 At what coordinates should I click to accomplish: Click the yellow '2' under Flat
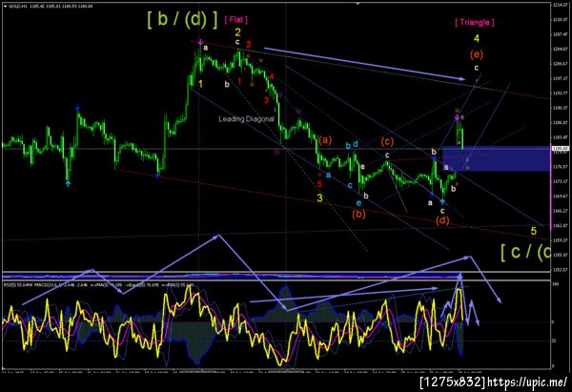237,32
